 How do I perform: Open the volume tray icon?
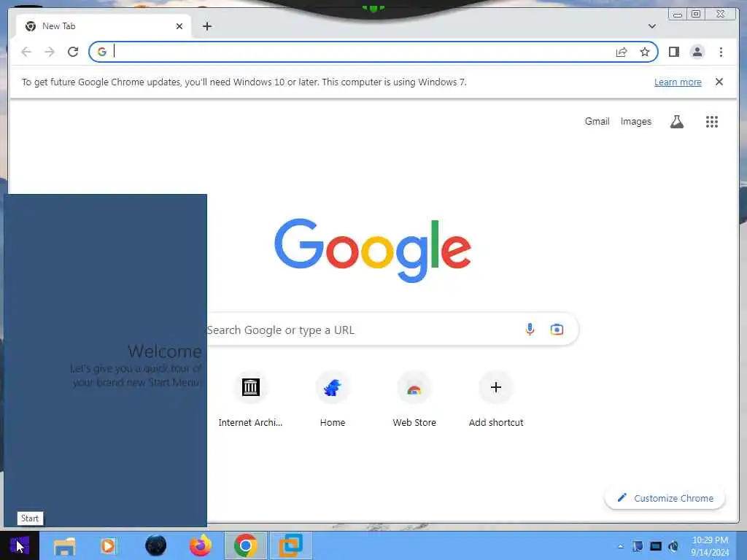tap(673, 546)
